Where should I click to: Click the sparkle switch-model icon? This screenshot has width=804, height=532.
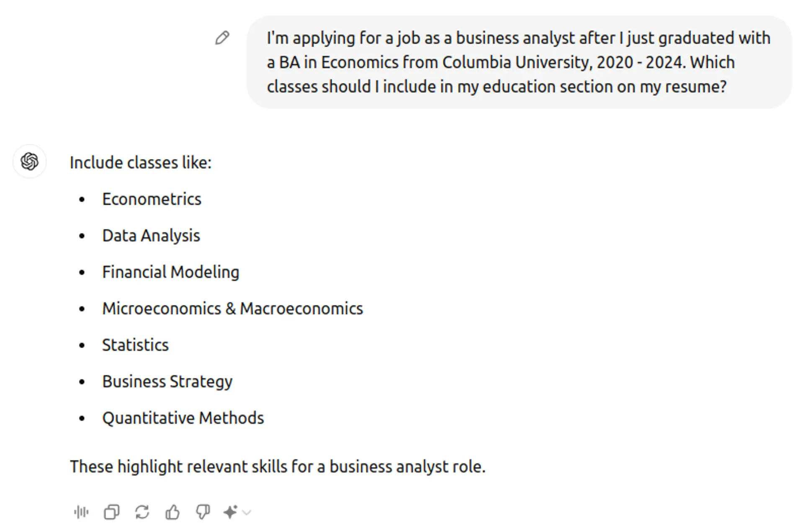[230, 512]
